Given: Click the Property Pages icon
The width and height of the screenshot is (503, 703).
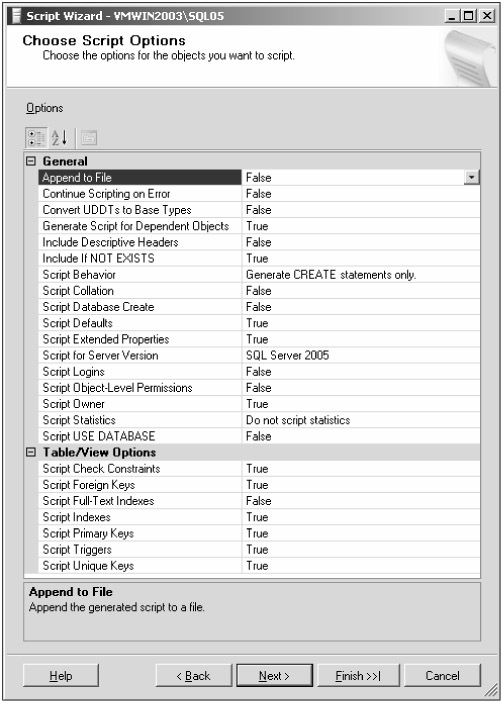Looking at the screenshot, I should pos(89,138).
